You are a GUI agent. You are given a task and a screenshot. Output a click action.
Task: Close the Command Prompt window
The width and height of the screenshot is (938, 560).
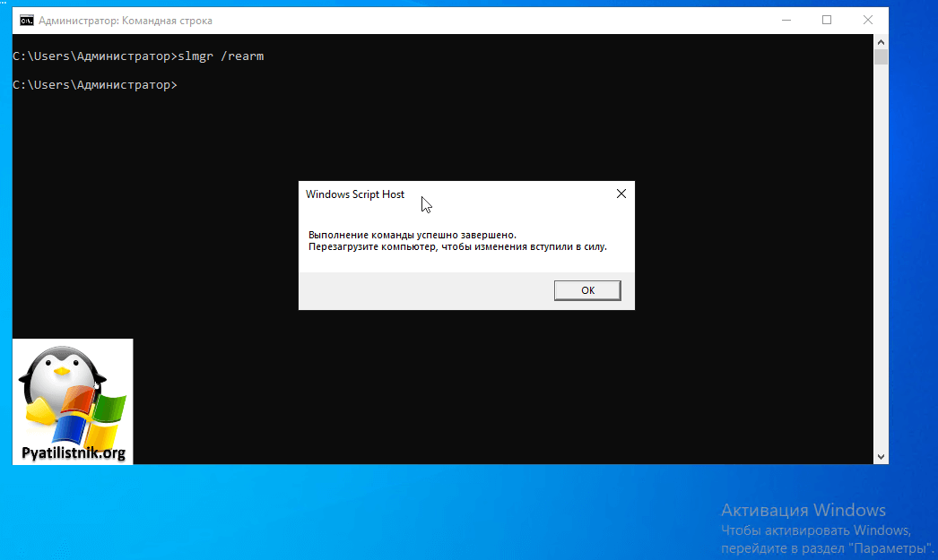click(868, 21)
